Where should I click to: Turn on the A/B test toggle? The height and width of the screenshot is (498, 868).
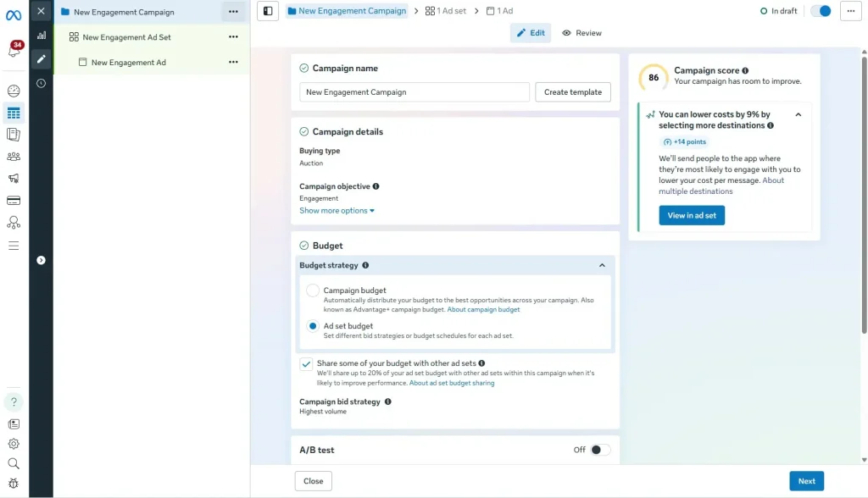(599, 450)
